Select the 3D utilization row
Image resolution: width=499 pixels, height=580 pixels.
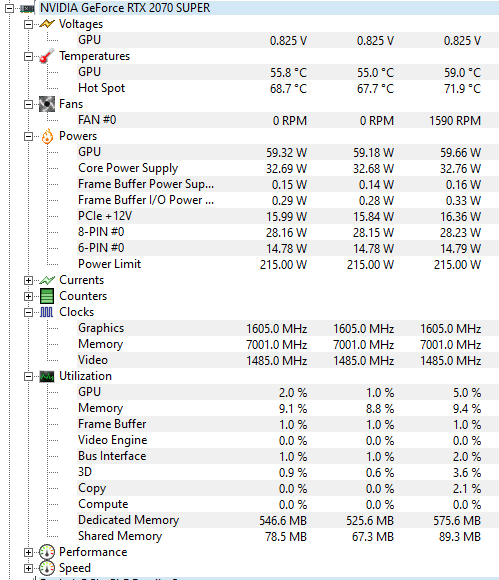click(x=288, y=472)
